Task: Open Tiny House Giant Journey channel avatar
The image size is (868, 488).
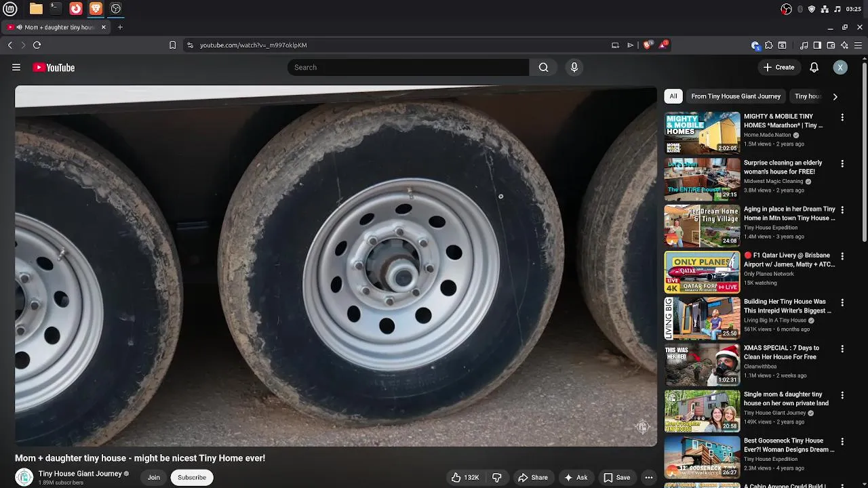Action: (24, 477)
